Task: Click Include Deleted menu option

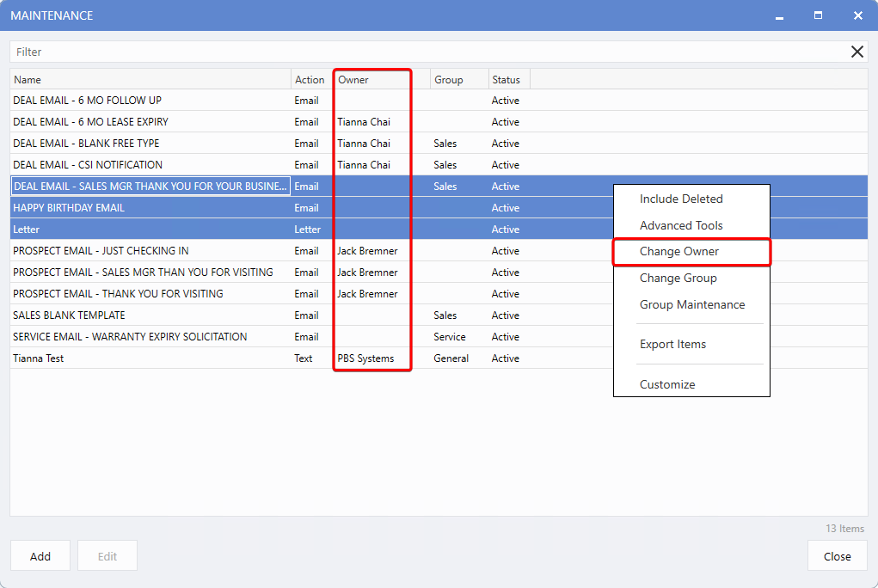Action: point(681,199)
